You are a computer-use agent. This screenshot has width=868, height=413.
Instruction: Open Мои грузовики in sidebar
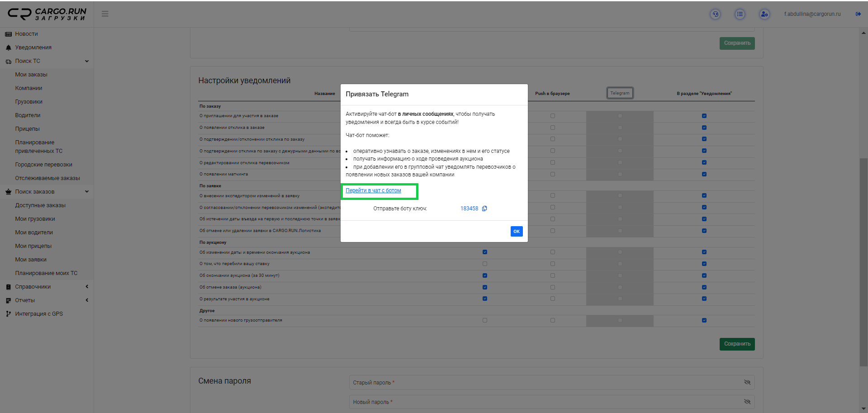[35, 219]
